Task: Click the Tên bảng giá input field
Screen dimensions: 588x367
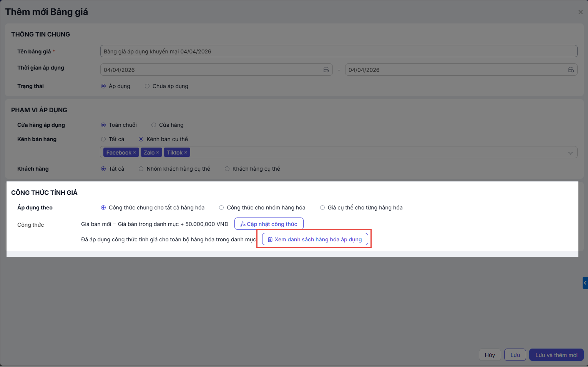Action: [x=338, y=51]
